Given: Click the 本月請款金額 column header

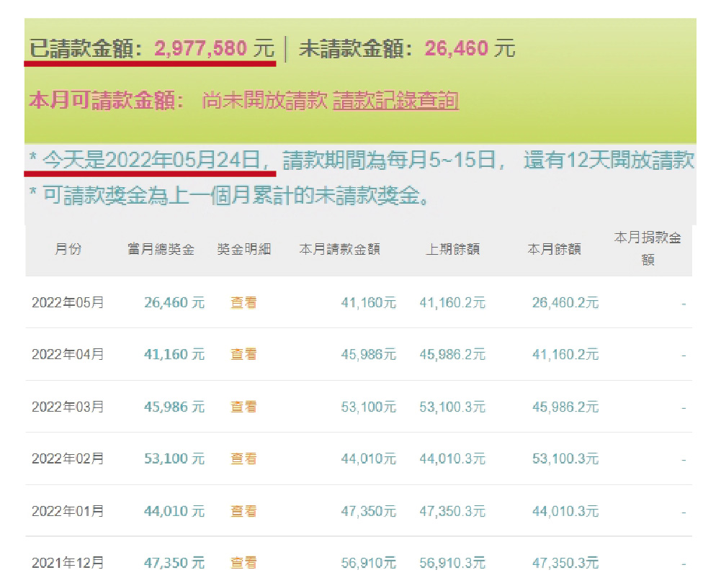Looking at the screenshot, I should click(x=339, y=250).
